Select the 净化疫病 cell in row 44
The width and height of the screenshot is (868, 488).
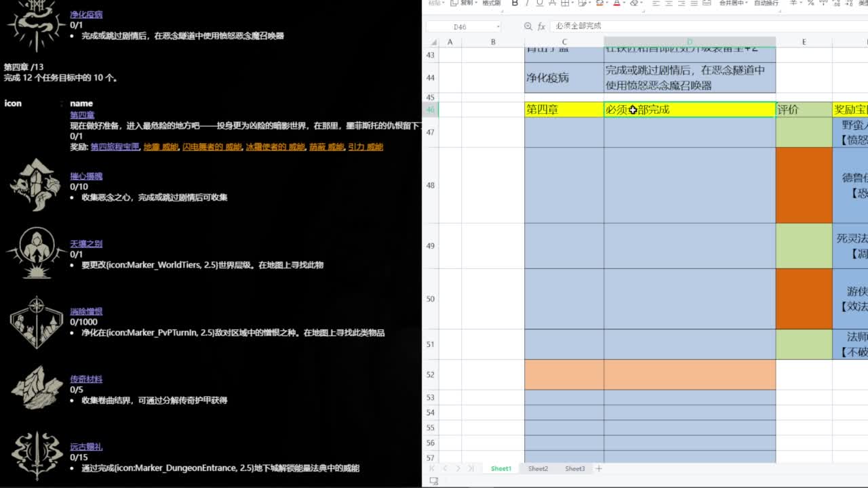point(564,78)
